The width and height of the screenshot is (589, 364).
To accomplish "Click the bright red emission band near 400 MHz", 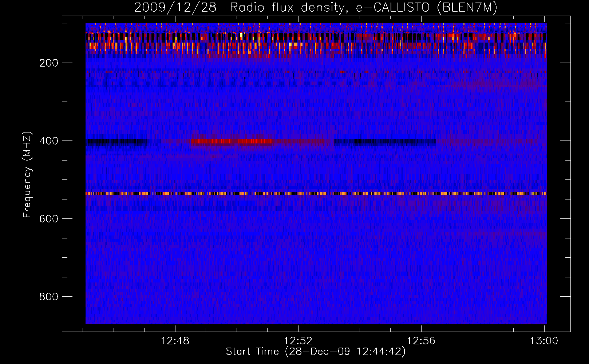I will (x=231, y=141).
